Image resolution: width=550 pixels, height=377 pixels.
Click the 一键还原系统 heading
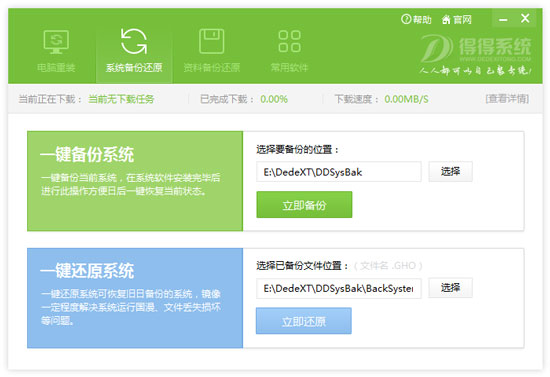click(x=87, y=271)
